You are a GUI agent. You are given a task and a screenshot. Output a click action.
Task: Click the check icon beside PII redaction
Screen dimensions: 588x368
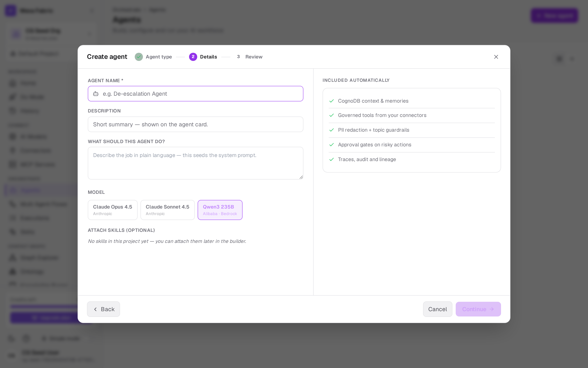331,130
